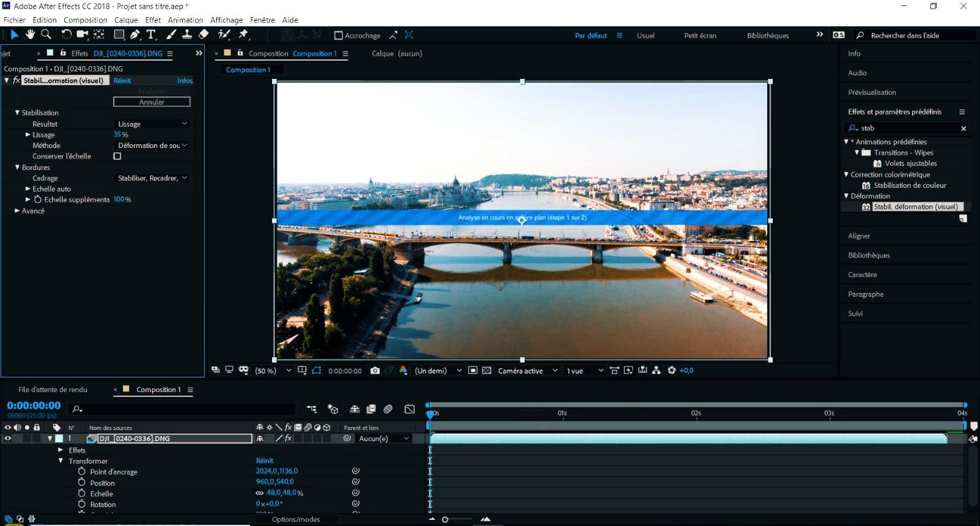
Task: Select the Zoom magnifier tool
Action: tap(46, 35)
